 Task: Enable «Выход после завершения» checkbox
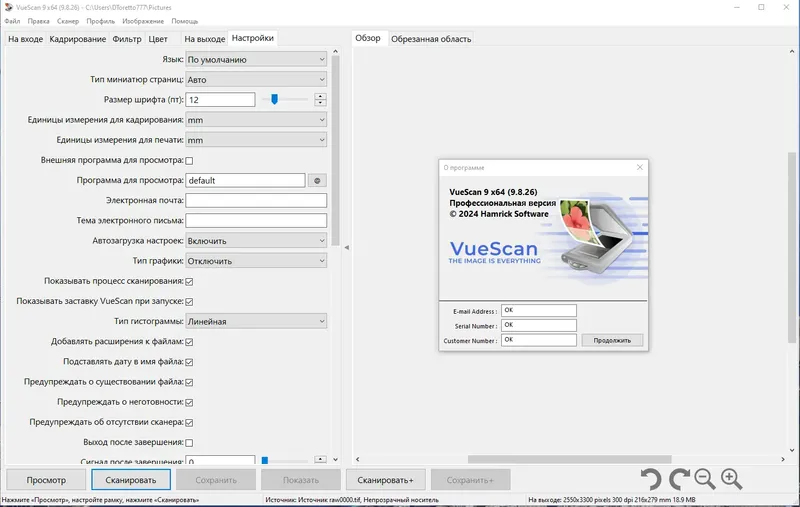click(189, 443)
